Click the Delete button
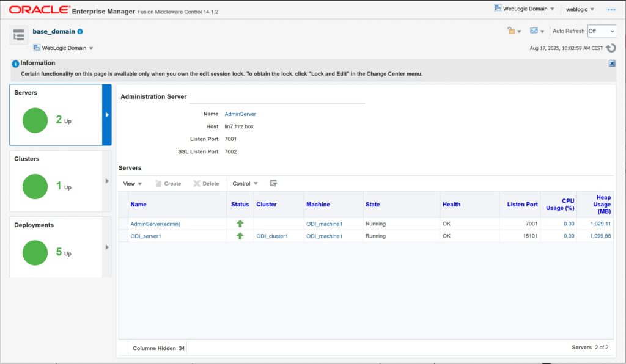 [x=206, y=184]
